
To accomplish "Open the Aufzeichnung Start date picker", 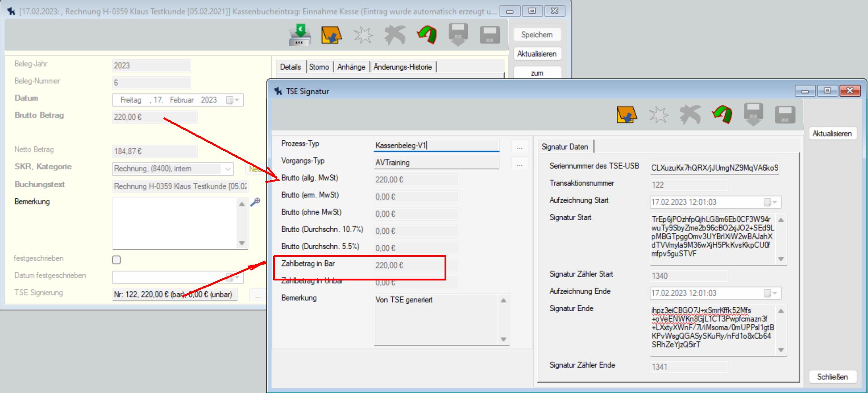I will click(x=771, y=202).
